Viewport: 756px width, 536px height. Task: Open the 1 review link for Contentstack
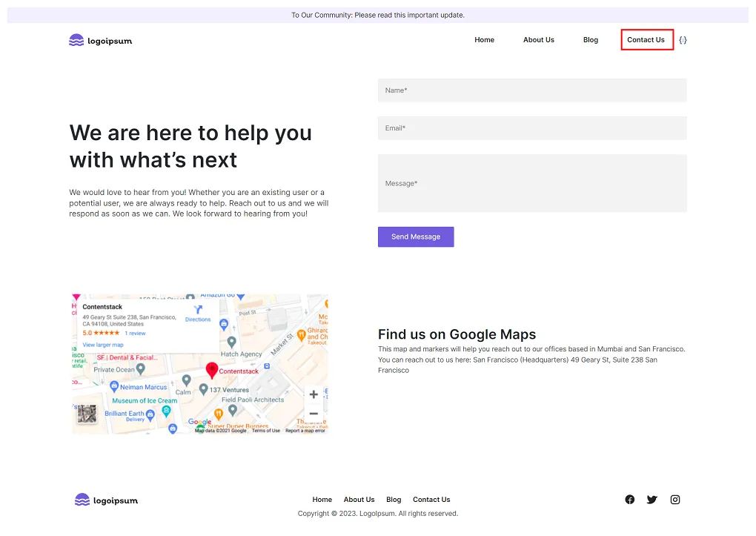pos(135,333)
